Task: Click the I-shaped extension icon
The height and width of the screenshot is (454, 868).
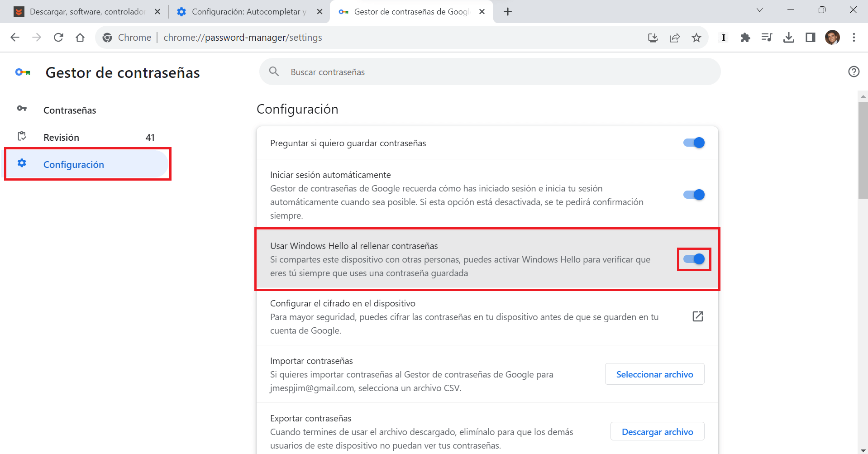Action: tap(724, 38)
